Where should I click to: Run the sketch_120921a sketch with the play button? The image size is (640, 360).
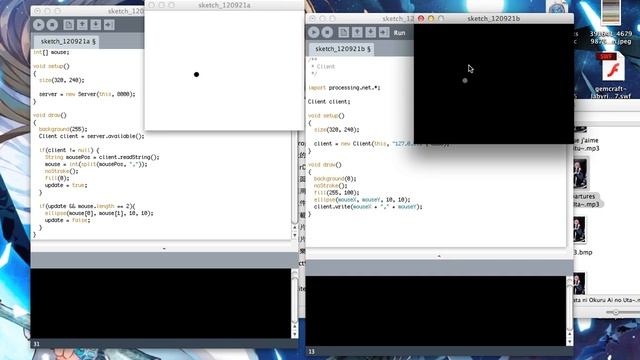[x=38, y=25]
